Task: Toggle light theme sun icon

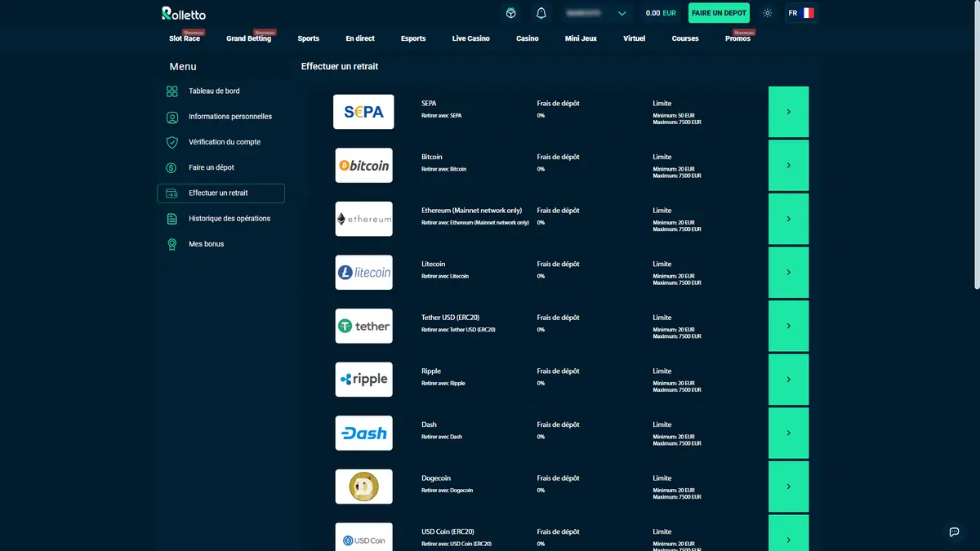Action: click(767, 13)
